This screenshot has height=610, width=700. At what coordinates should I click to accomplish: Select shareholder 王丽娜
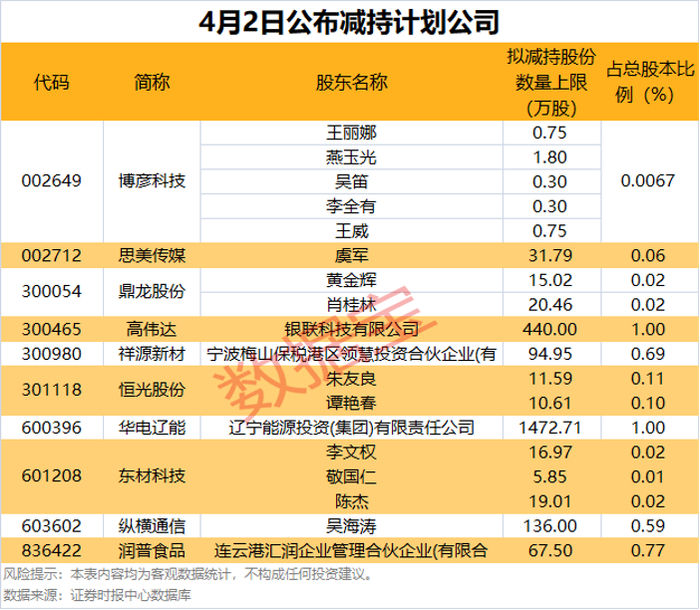coord(352,133)
